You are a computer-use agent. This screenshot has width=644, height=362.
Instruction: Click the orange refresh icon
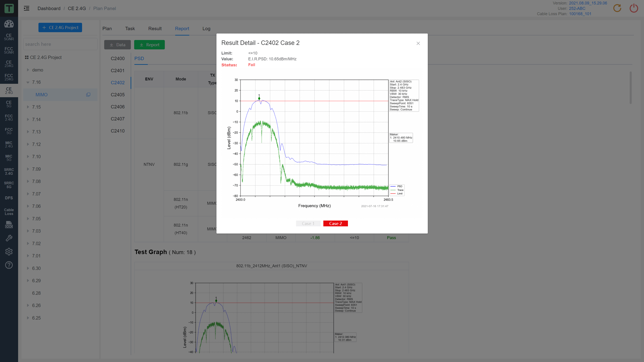617,8
